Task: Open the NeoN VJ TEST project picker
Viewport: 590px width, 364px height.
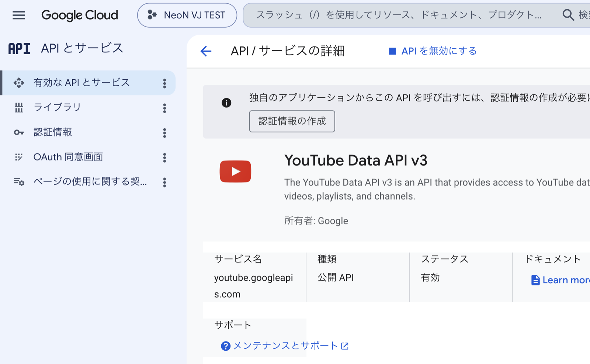Action: [187, 15]
